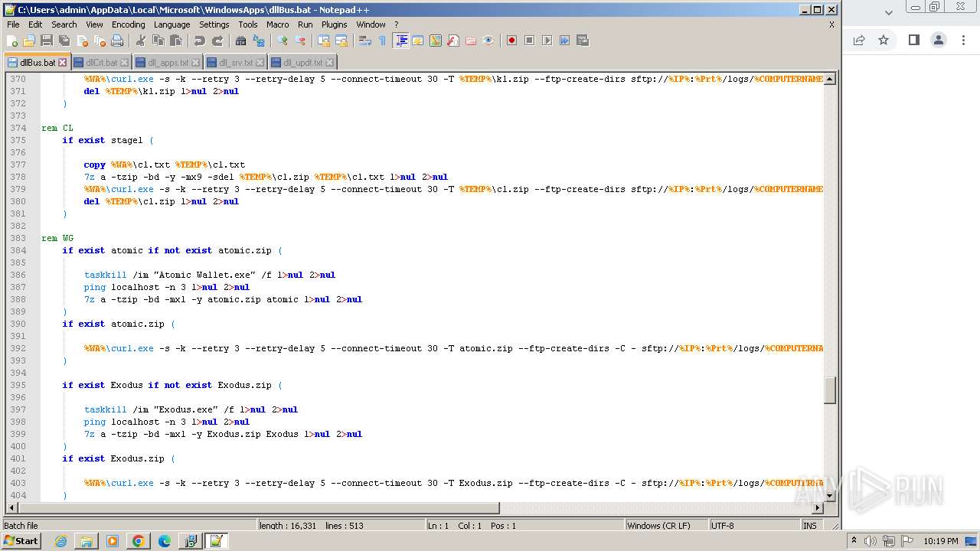Toggle show all characters pilcrow icon
This screenshot has width=980, height=551.
tap(383, 41)
